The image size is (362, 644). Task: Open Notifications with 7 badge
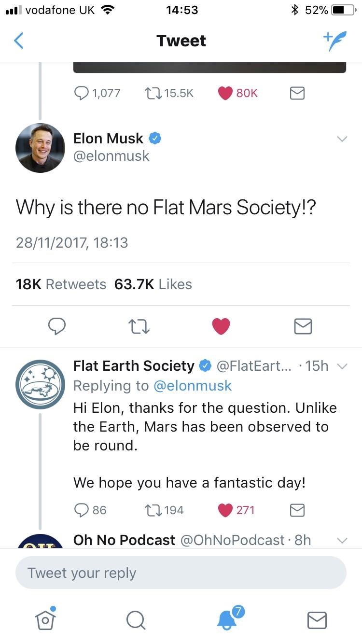[227, 619]
